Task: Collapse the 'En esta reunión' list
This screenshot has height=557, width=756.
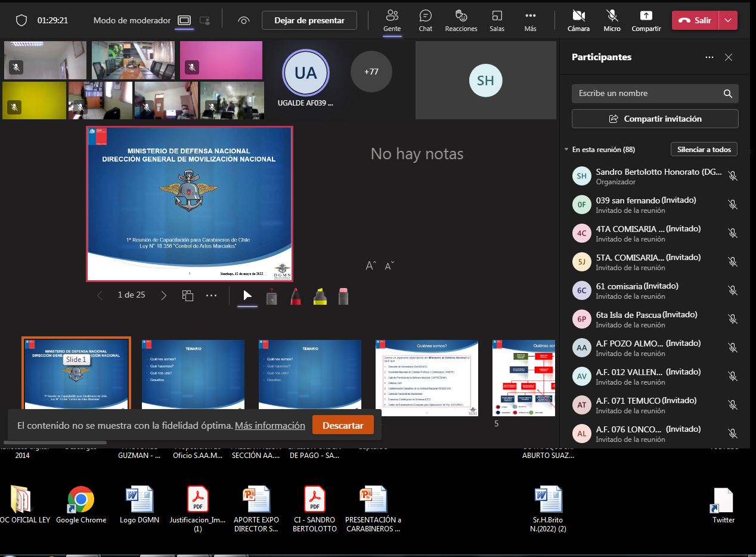Action: click(x=566, y=150)
